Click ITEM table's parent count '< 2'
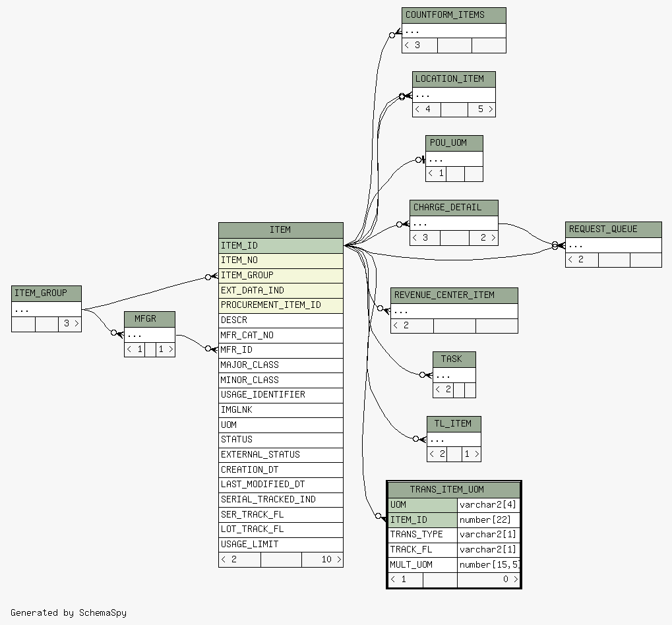Screen dimensions: 672x625 point(239,560)
